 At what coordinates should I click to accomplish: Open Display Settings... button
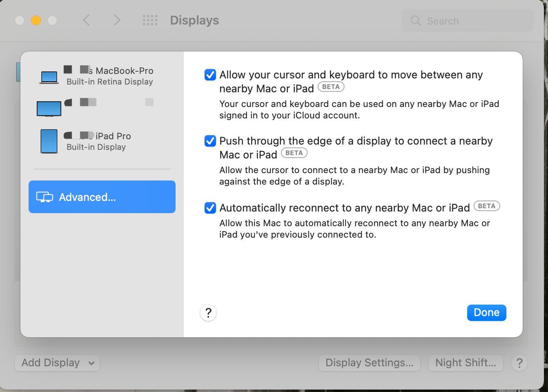(x=370, y=363)
